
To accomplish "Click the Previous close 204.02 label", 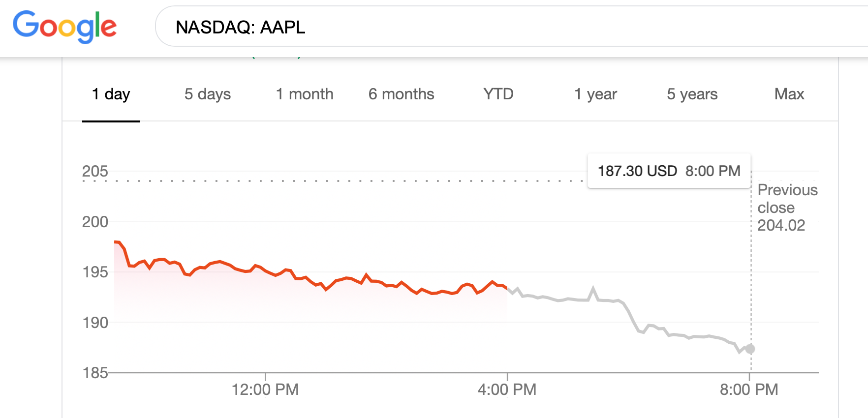I will click(787, 208).
